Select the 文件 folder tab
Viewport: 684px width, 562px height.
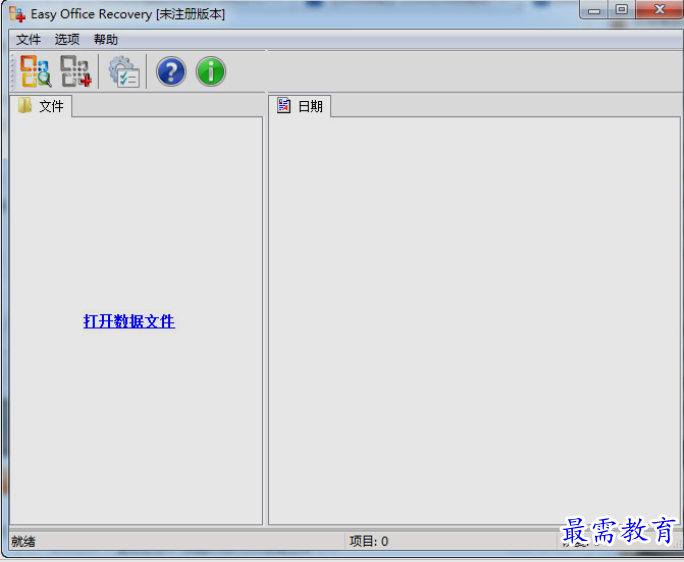pos(41,106)
